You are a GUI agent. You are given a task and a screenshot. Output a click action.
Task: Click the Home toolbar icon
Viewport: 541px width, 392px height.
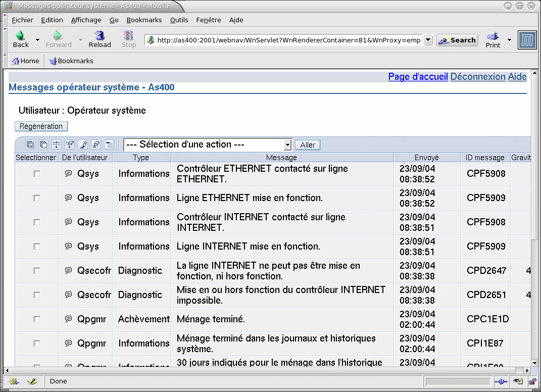point(16,61)
